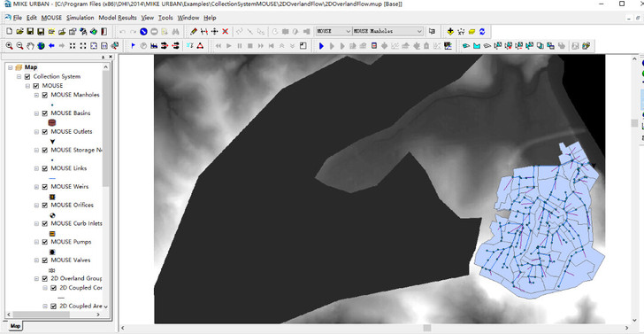Select the Map tab at bottom

pyautogui.click(x=15, y=326)
